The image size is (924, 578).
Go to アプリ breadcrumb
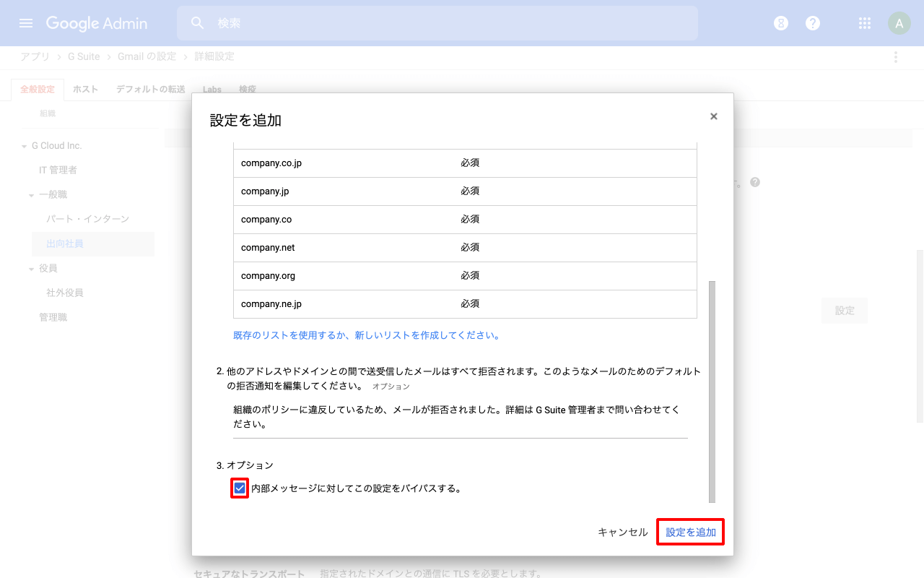[x=35, y=56]
